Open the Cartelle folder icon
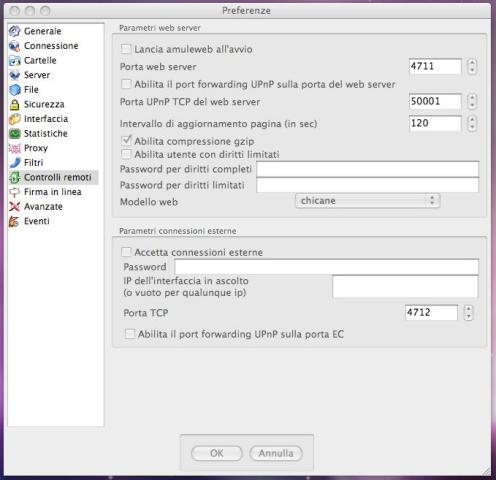This screenshot has height=480, width=496. (x=15, y=60)
